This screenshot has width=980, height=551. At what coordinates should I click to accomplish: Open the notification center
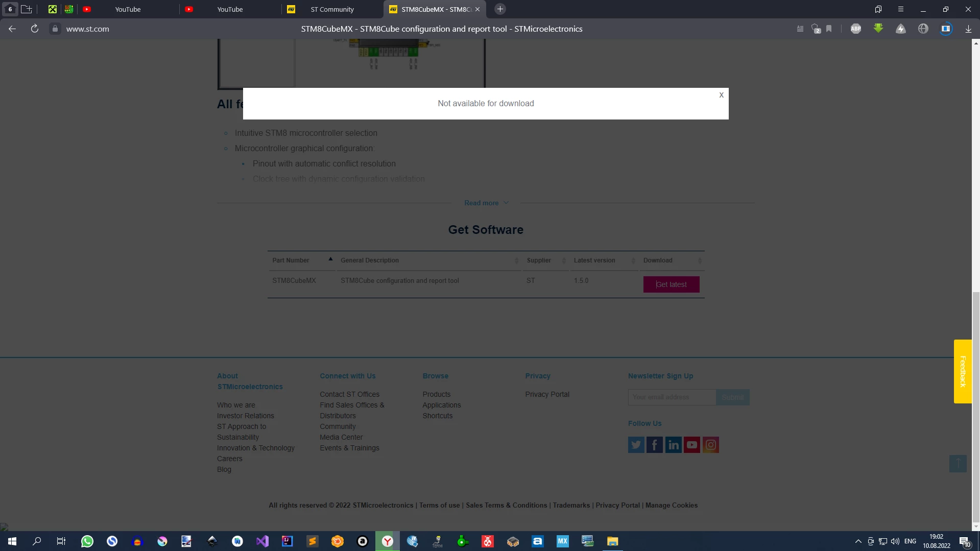click(965, 541)
